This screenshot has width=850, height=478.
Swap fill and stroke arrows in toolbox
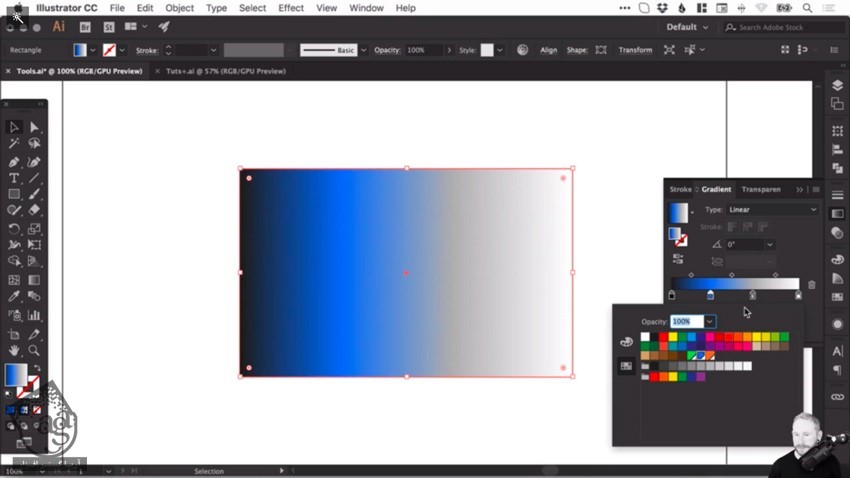tap(36, 367)
